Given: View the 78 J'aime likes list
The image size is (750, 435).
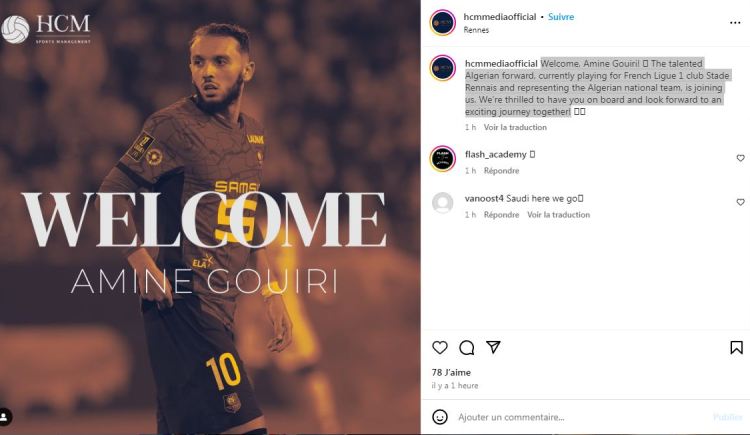Looking at the screenshot, I should (451, 372).
